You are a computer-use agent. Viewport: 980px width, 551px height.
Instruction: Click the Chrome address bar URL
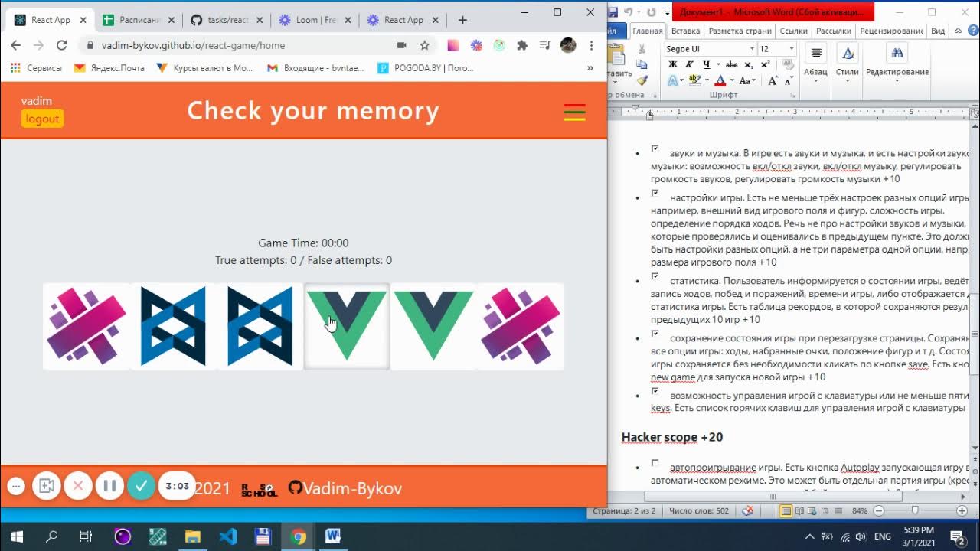(x=193, y=45)
